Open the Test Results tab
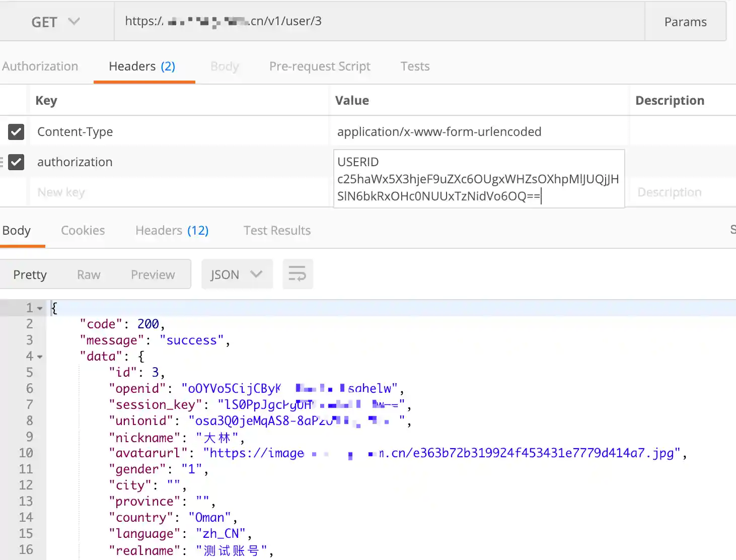The image size is (736, 560). (x=277, y=231)
